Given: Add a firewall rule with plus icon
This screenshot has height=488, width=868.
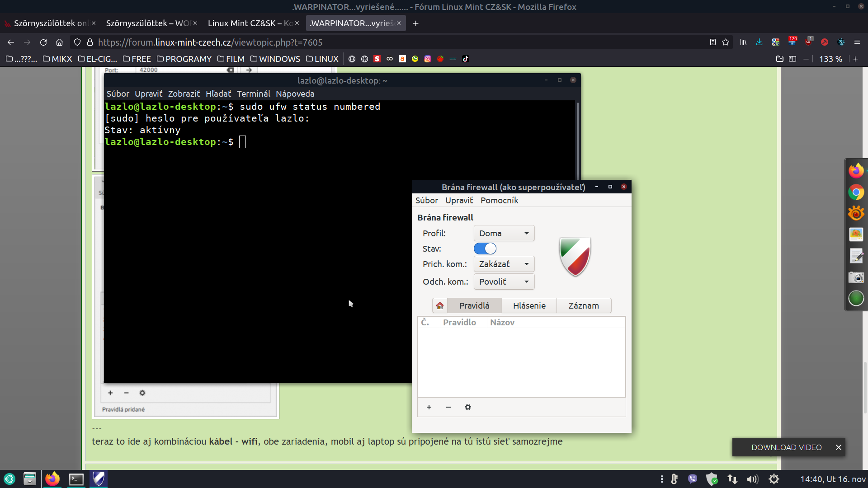Looking at the screenshot, I should pyautogui.click(x=429, y=407).
